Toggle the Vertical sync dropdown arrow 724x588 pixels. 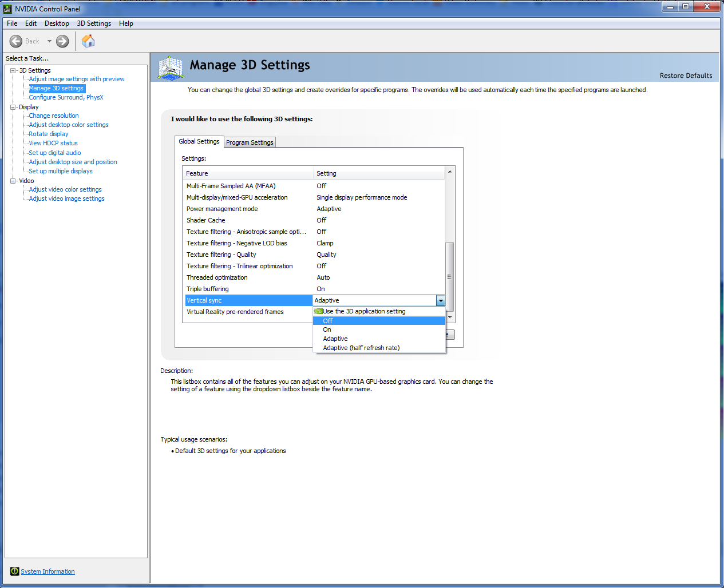(x=440, y=300)
